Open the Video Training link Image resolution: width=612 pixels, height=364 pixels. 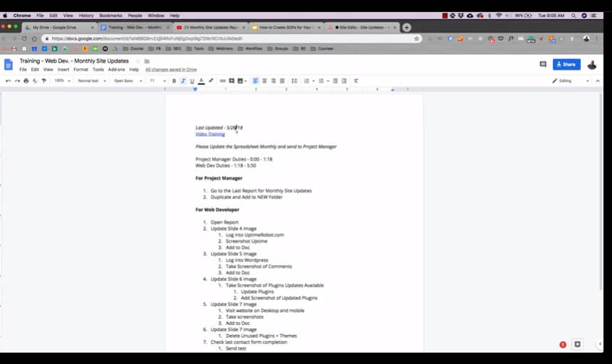210,134
